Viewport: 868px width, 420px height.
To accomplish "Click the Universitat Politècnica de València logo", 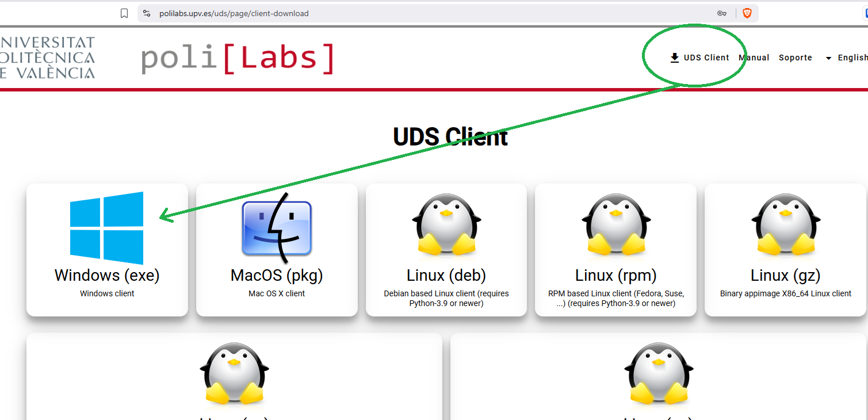I will (47, 58).
